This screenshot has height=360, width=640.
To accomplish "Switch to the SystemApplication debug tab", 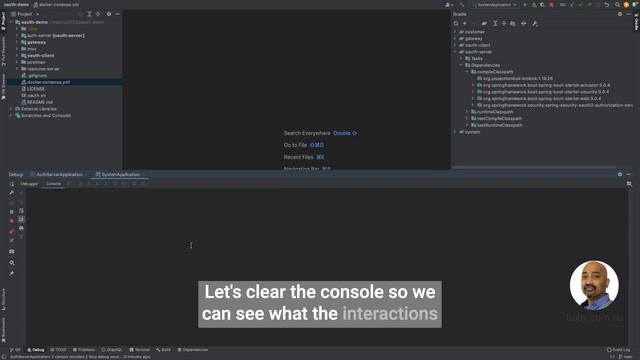I will 120,174.
